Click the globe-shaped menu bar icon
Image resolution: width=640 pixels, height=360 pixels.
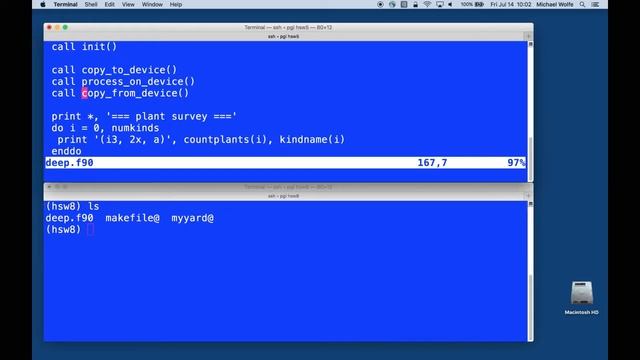point(392,4)
